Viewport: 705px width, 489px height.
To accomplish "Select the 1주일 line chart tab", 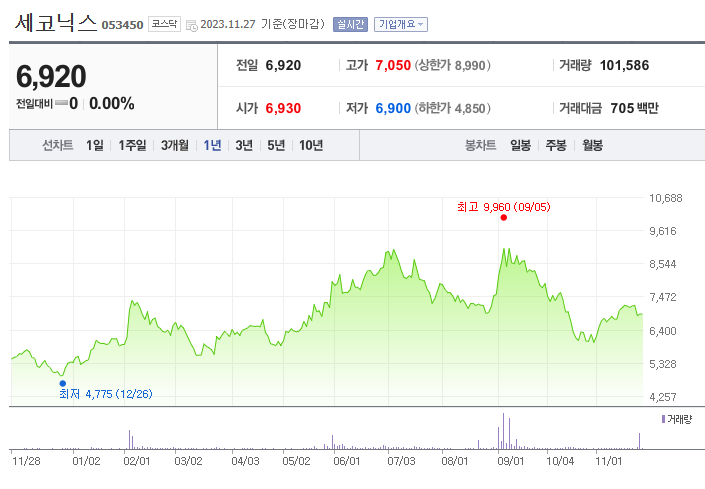I will click(132, 145).
